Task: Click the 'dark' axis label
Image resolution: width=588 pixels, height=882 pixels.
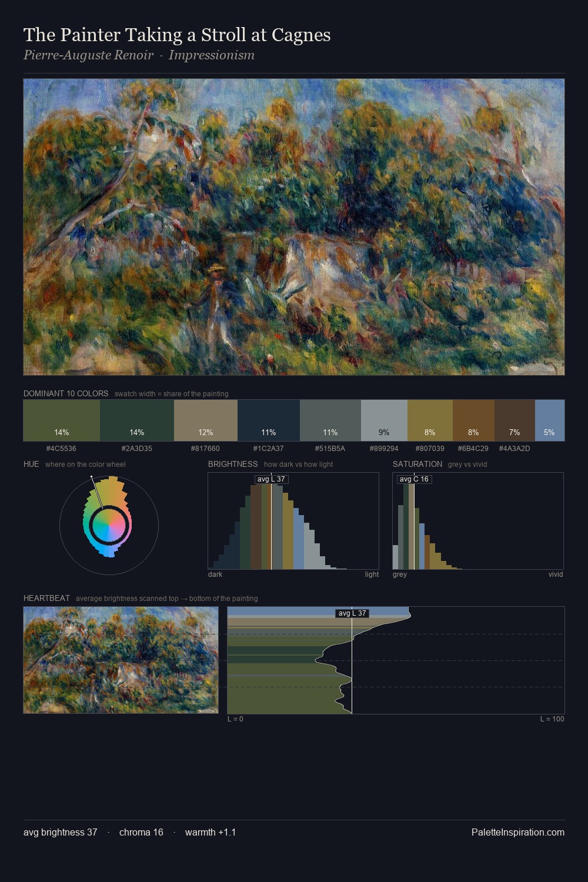Action: tap(215, 574)
